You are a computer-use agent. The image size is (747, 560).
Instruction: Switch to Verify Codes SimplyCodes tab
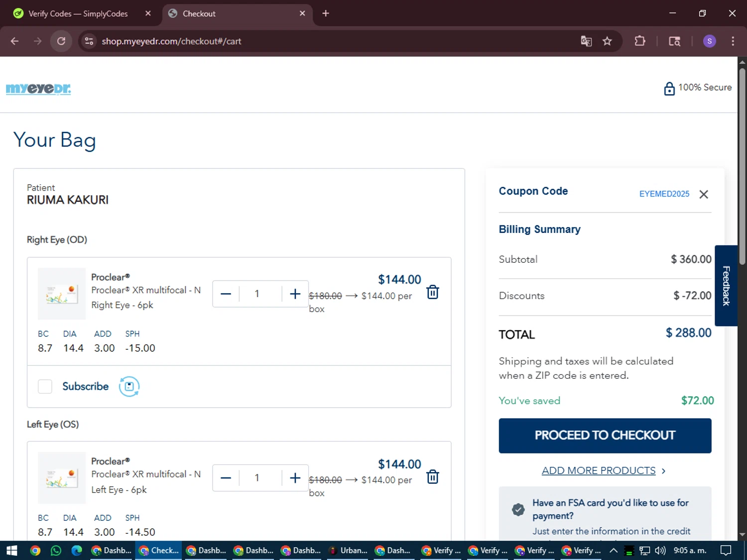(78, 13)
